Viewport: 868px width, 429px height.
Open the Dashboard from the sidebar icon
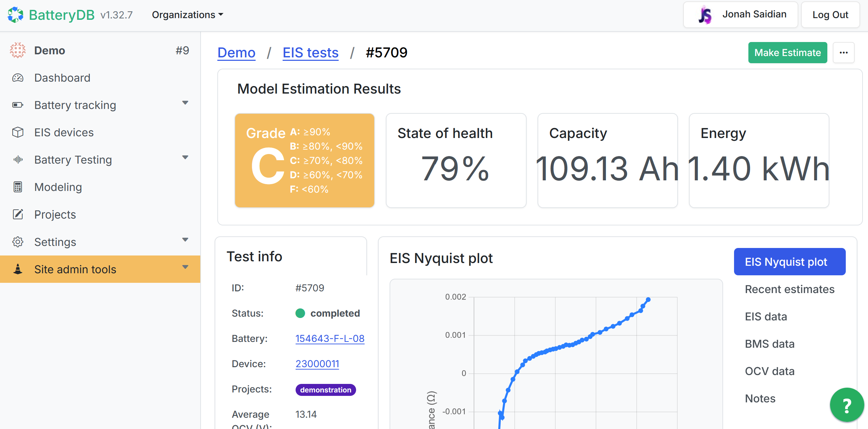pyautogui.click(x=17, y=78)
